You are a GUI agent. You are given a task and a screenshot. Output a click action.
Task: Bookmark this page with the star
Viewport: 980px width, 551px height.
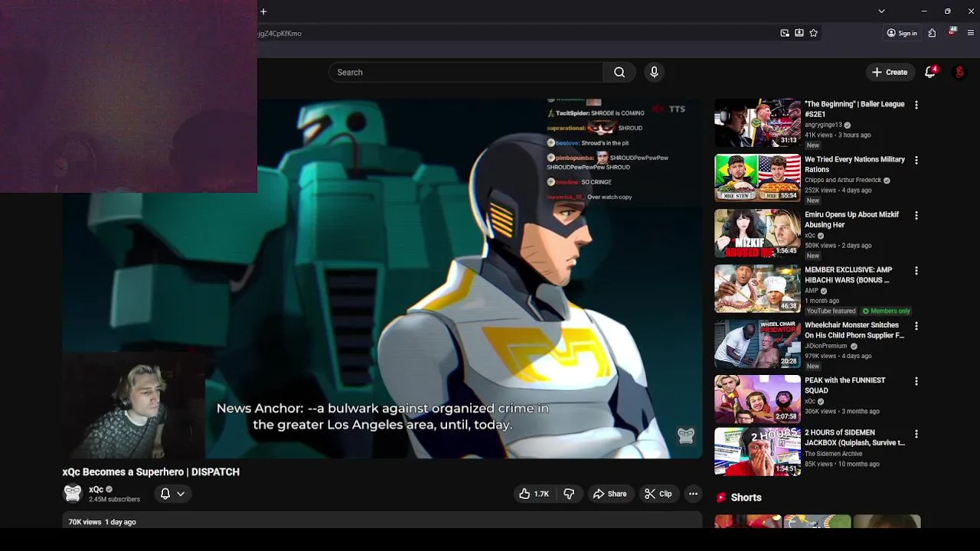pyautogui.click(x=813, y=33)
